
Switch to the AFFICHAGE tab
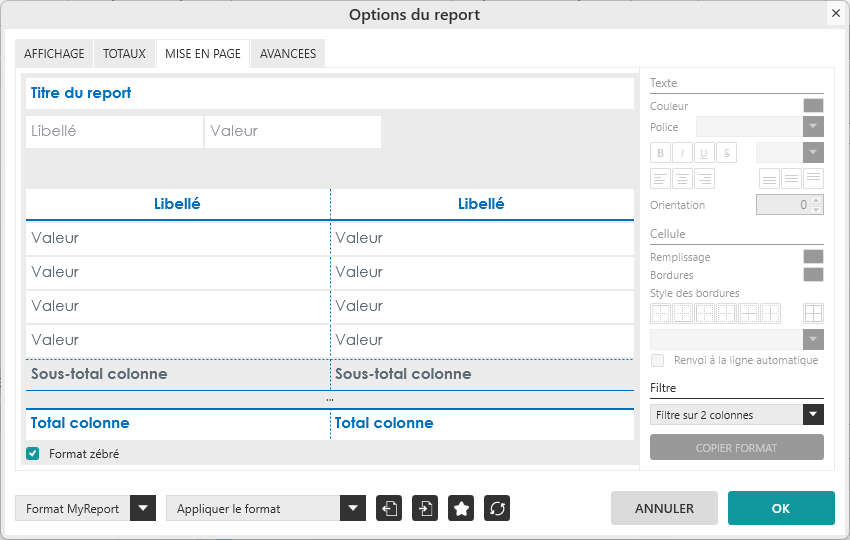point(54,54)
